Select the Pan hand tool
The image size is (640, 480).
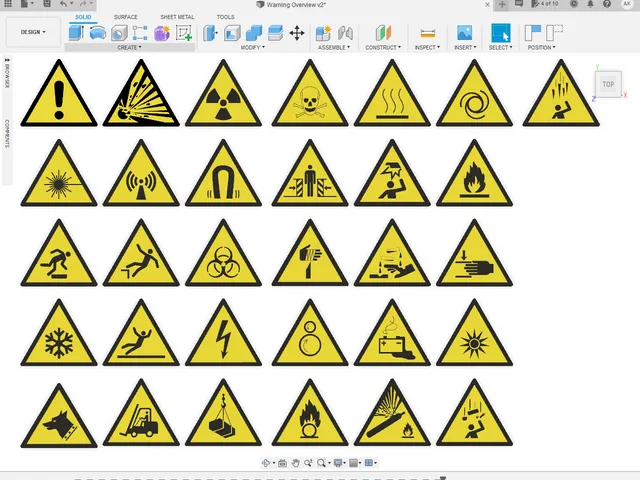pyautogui.click(x=296, y=463)
